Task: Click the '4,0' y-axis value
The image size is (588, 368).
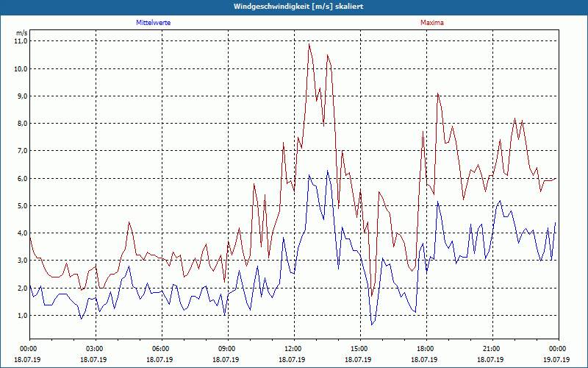Action: coord(22,233)
